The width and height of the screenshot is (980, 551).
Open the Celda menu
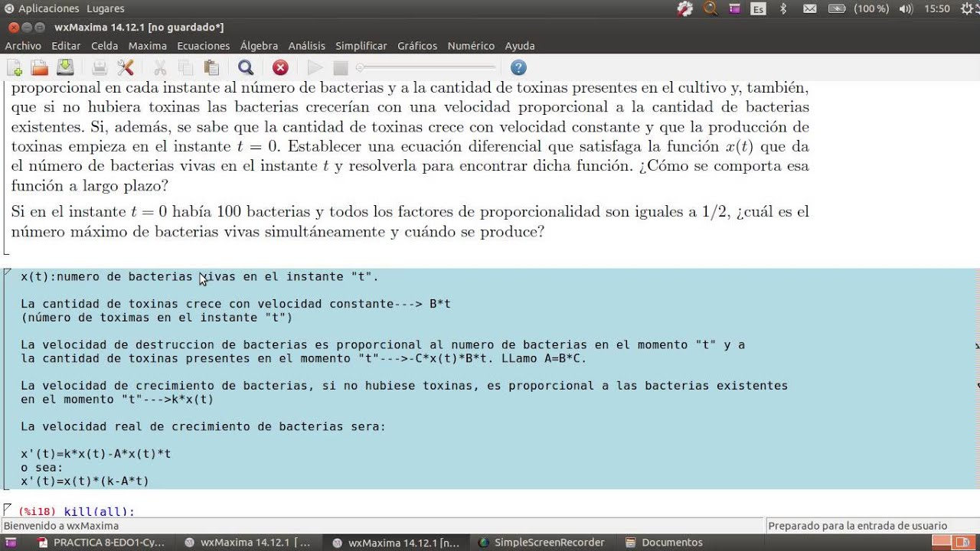point(105,46)
